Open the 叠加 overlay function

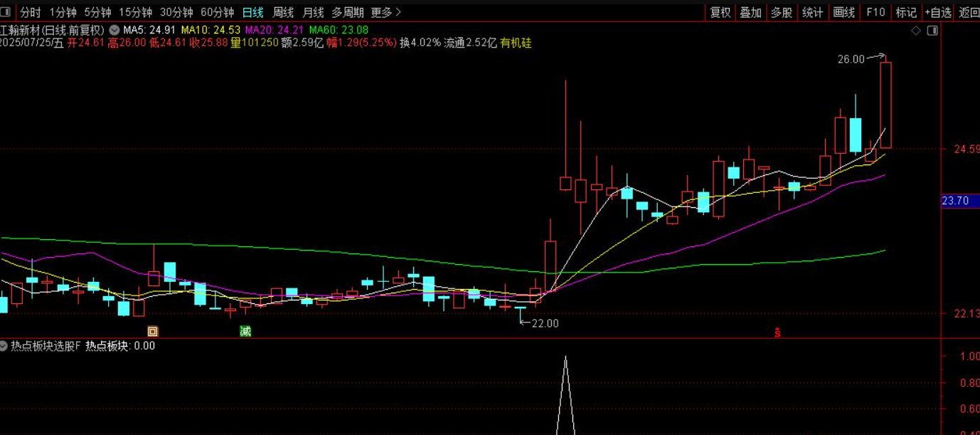tap(751, 12)
